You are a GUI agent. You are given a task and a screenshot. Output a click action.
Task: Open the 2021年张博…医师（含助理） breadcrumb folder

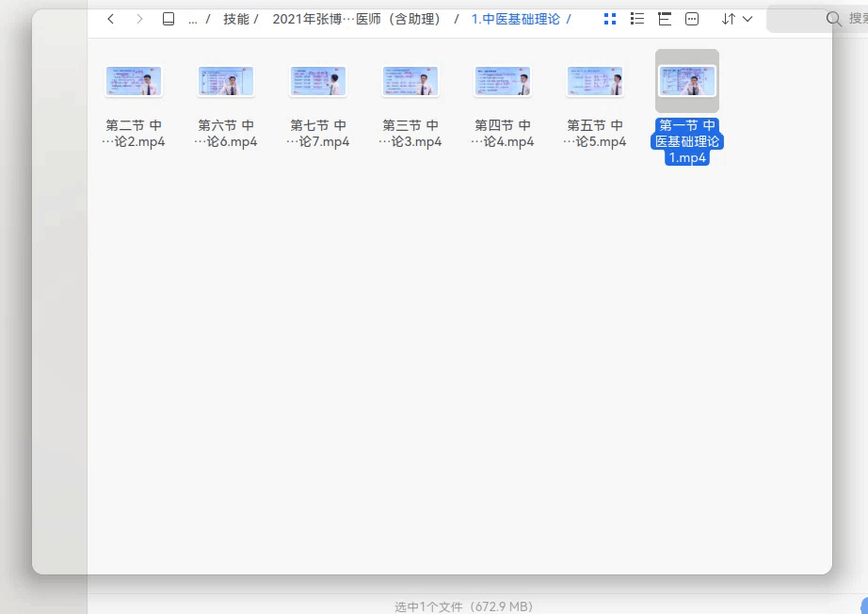358,20
